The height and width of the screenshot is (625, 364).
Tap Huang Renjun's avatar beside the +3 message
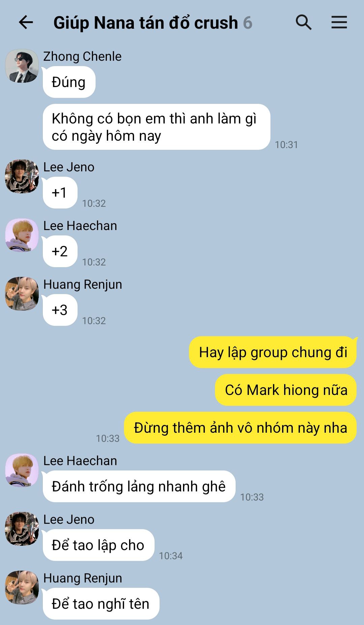coord(22,294)
